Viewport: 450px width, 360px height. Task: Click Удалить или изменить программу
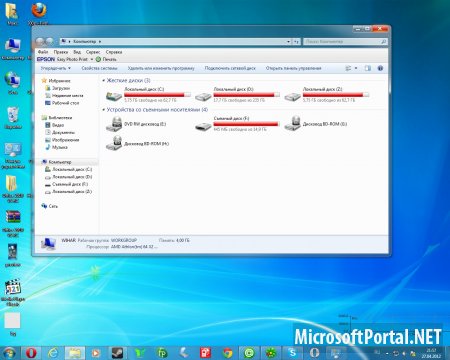click(x=161, y=68)
